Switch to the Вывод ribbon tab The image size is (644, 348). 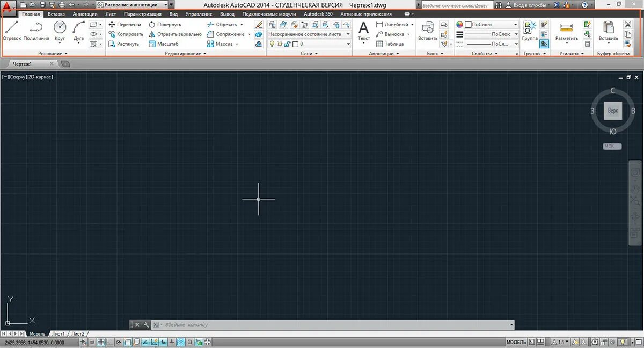pyautogui.click(x=228, y=14)
